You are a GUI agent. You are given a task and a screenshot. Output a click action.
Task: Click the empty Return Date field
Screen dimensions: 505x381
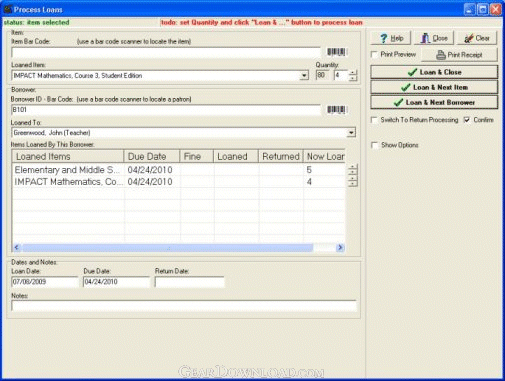[x=189, y=282]
